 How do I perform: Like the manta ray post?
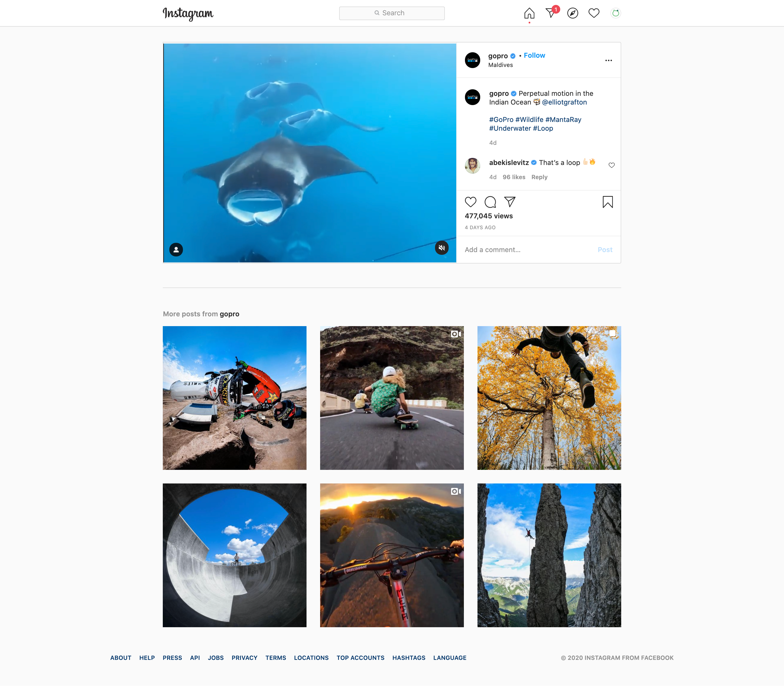470,202
